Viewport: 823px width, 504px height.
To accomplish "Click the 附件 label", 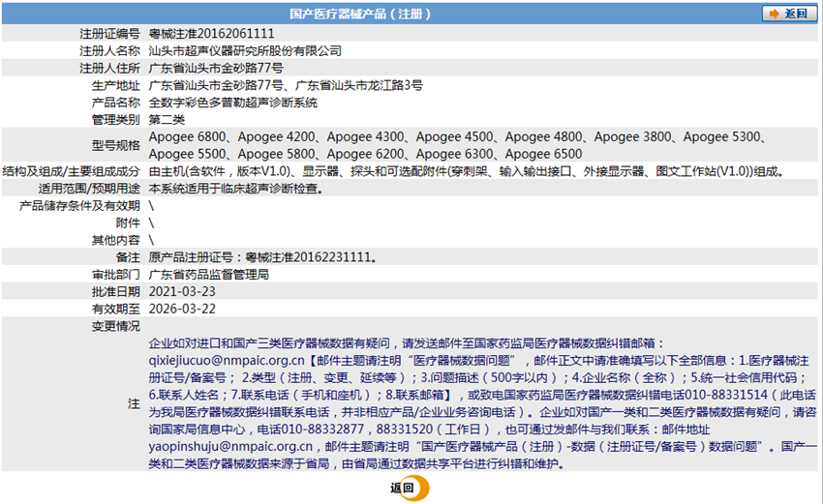I will 128,223.
